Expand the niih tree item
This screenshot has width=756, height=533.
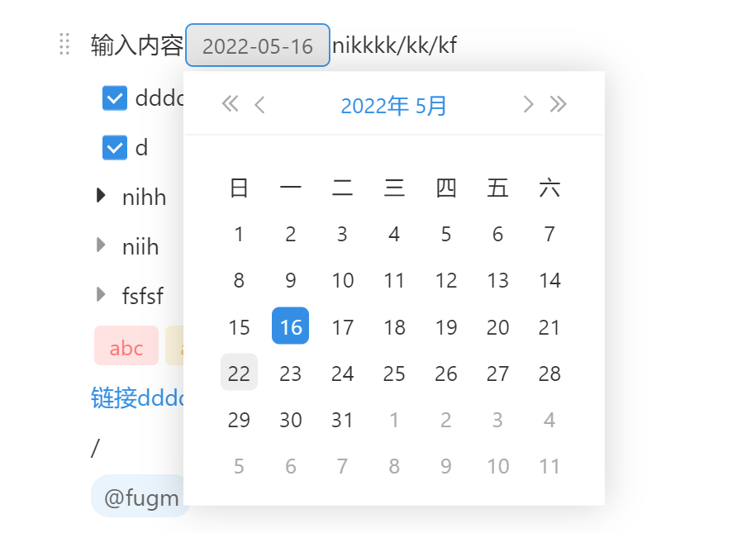(99, 246)
